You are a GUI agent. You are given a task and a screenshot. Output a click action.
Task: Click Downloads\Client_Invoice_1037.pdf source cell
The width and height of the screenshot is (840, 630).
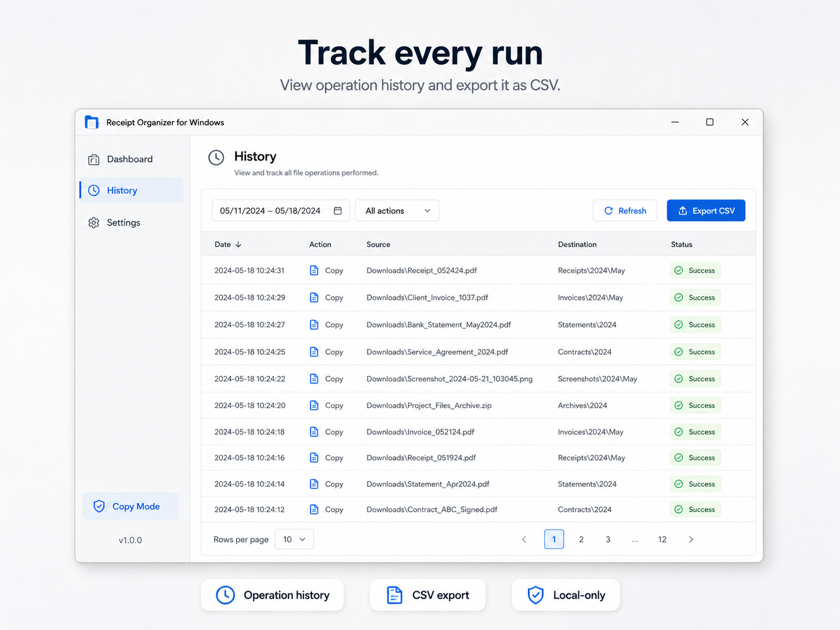point(428,298)
